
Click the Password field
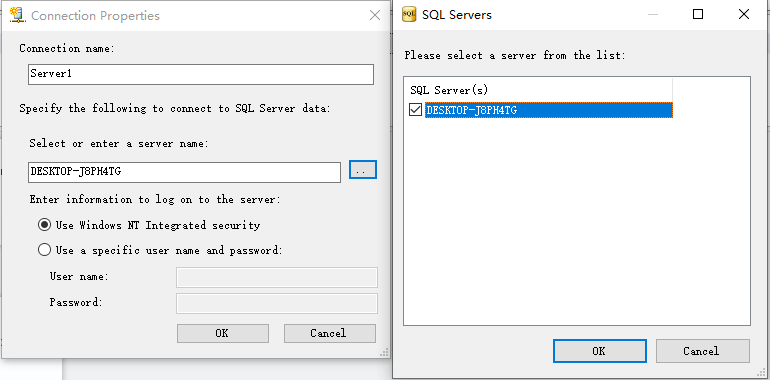point(276,303)
